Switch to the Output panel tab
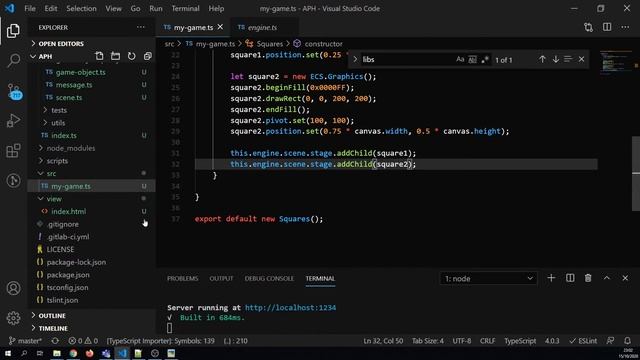This screenshot has height=360, width=640. (221, 278)
